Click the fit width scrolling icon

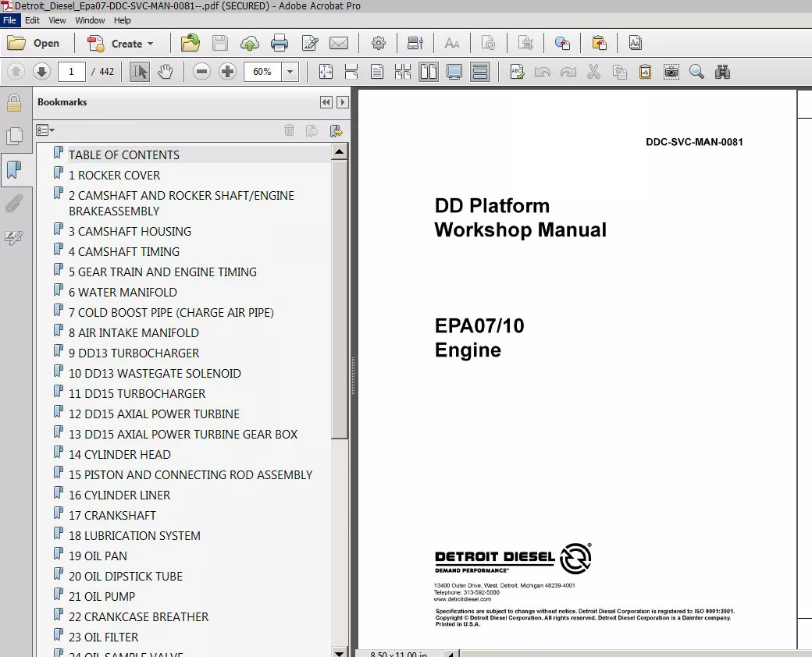click(x=351, y=72)
